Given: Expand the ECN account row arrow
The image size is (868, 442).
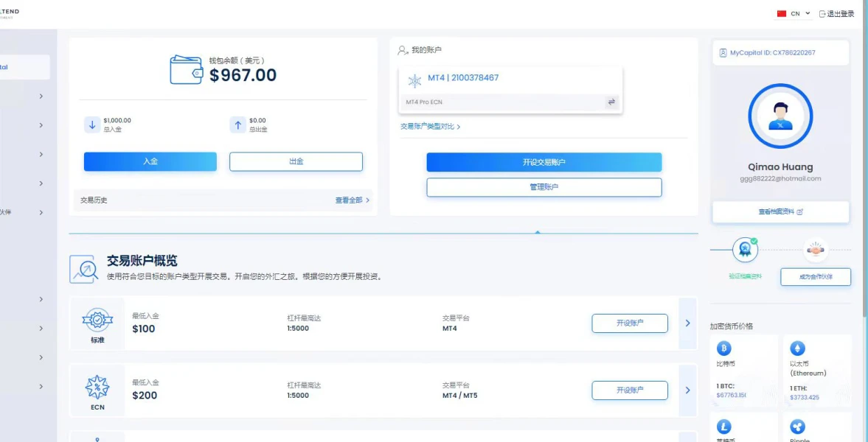Looking at the screenshot, I should 687,390.
